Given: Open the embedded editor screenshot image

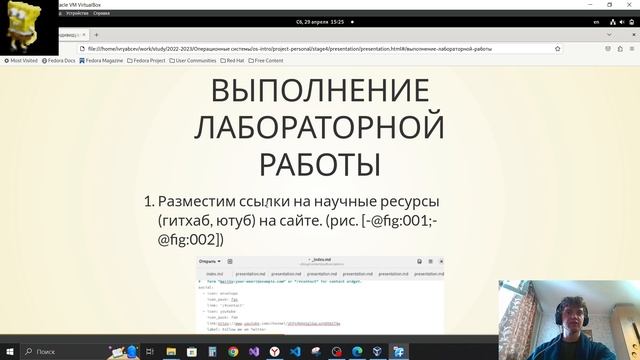Looking at the screenshot, I should pyautogui.click(x=320, y=296).
